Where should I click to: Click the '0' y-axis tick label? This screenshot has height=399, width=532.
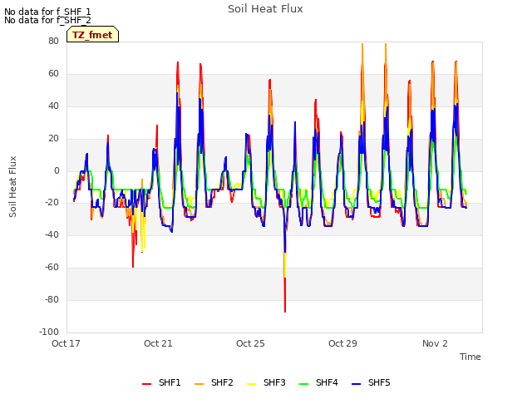point(57,170)
